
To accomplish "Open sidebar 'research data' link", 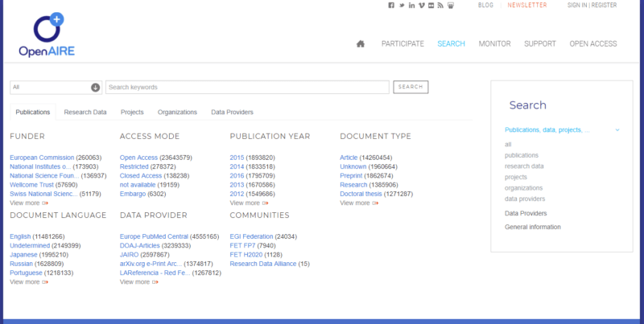I will click(x=524, y=166).
